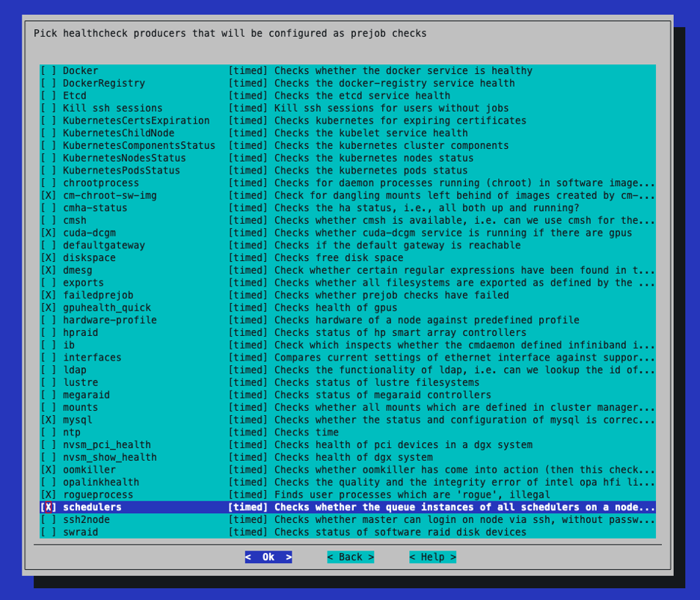Uncheck the diskspace checkbox
Viewport: 700px width, 600px height.
pyautogui.click(x=48, y=258)
